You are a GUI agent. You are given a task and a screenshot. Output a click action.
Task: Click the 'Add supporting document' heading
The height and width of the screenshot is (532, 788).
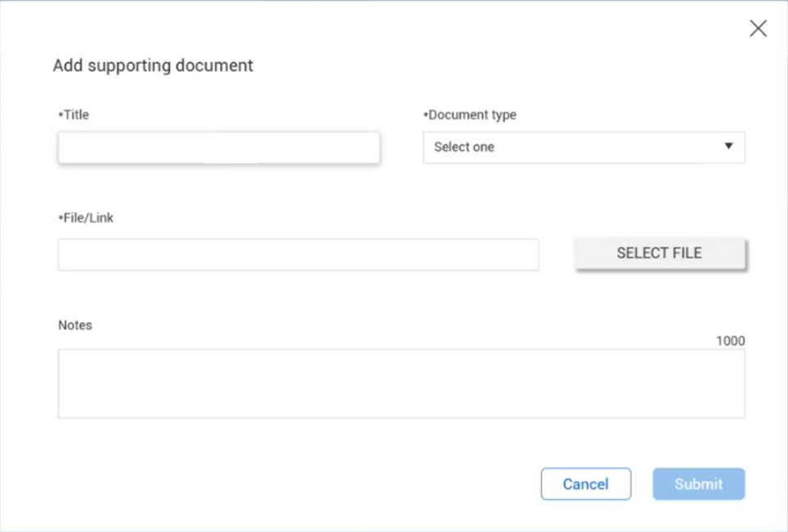153,66
